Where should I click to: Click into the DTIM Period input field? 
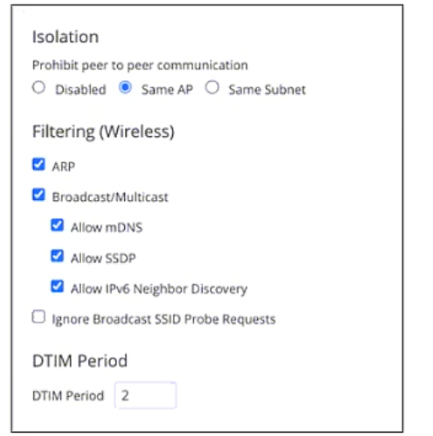[x=145, y=395]
